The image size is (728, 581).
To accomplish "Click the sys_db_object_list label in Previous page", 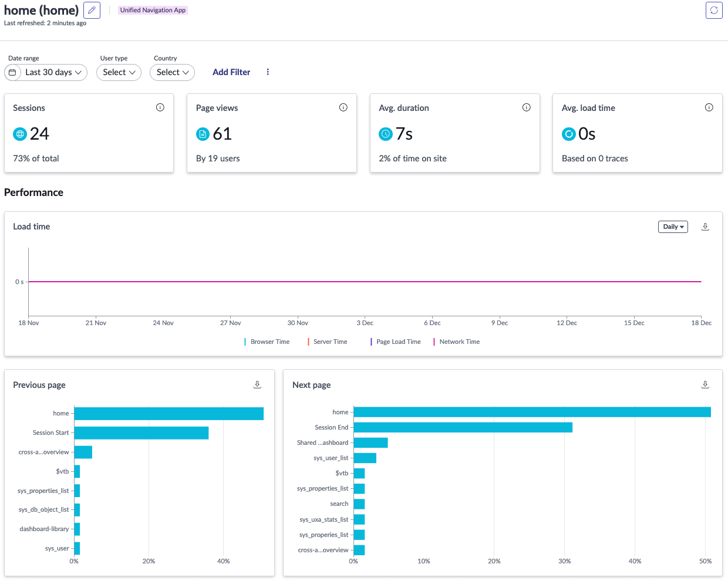I will tap(44, 509).
